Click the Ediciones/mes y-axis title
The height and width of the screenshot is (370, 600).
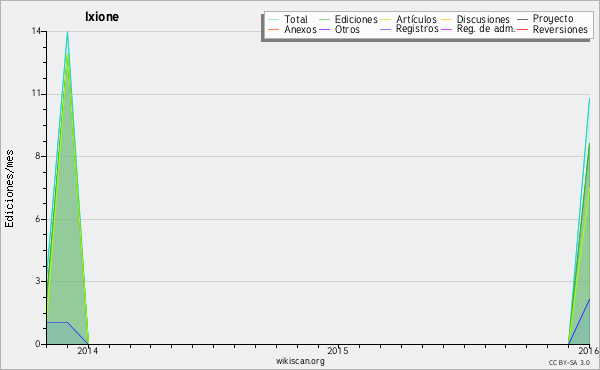click(x=9, y=189)
